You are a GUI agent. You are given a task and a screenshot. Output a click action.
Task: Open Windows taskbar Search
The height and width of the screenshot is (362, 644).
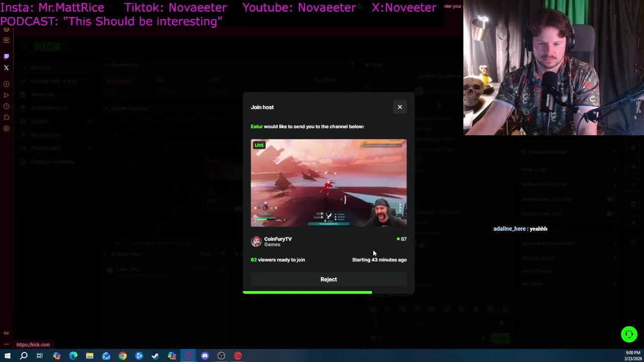point(24,356)
